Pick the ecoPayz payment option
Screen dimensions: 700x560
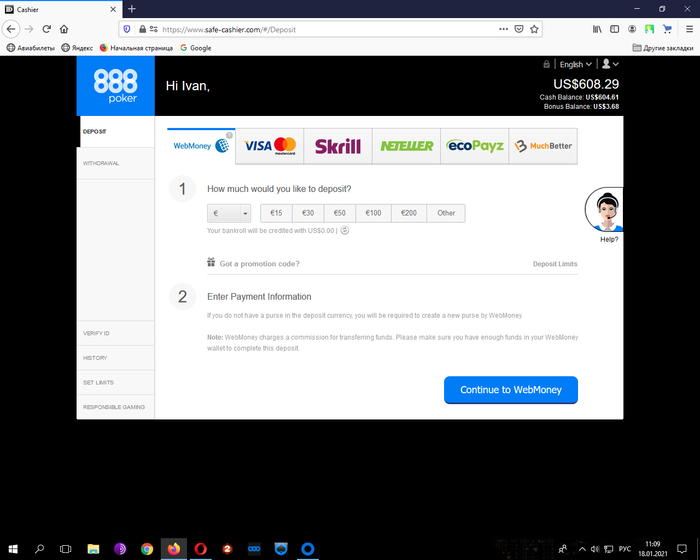tap(475, 146)
